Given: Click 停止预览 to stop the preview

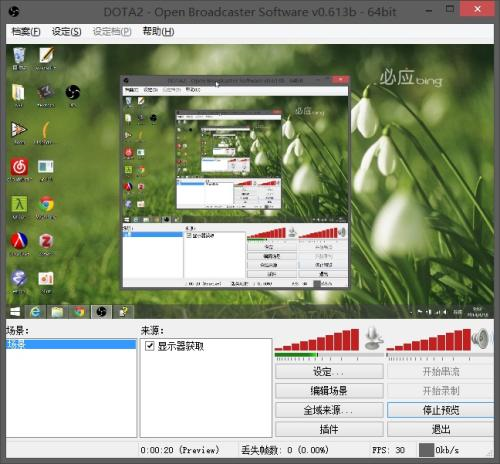Looking at the screenshot, I should tap(441, 410).
